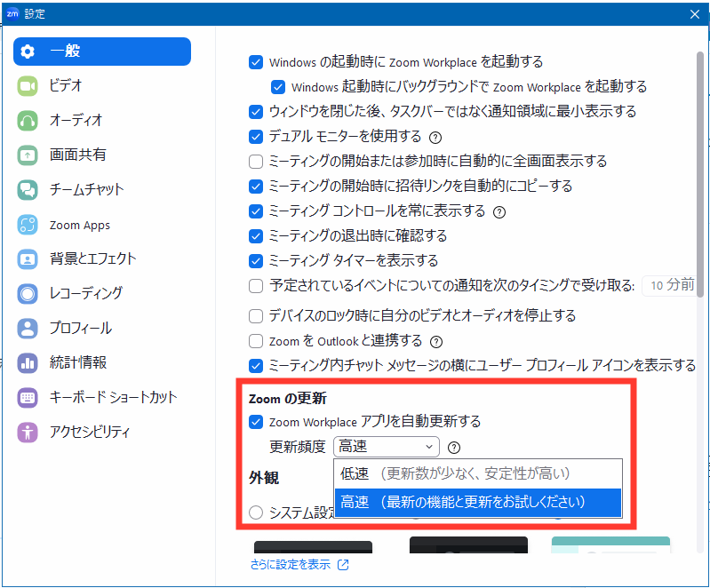The image size is (710, 588).
Task: Toggle Windows の起動時に Zoom Workplace を起動する
Action: [x=256, y=62]
